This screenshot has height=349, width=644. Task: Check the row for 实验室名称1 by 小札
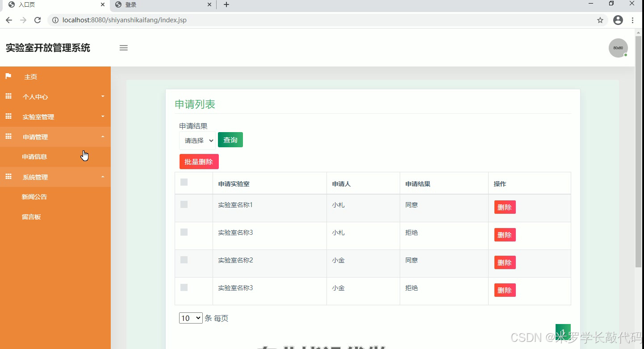click(184, 204)
